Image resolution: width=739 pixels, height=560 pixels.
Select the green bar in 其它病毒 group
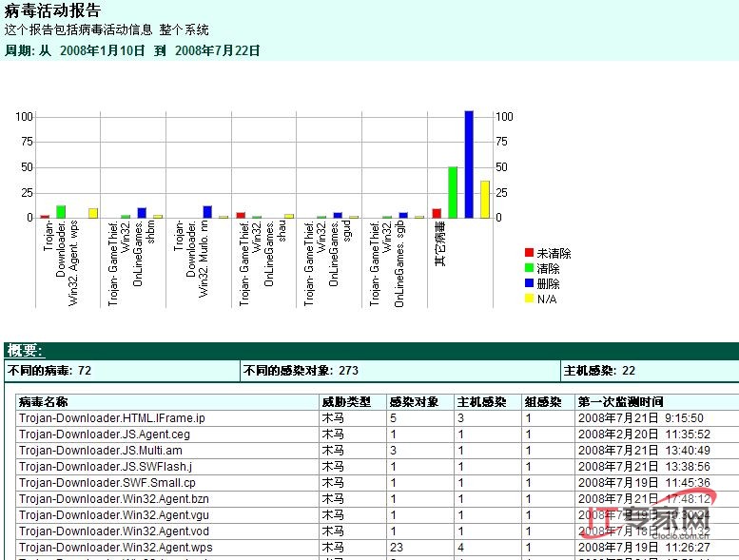tap(453, 192)
